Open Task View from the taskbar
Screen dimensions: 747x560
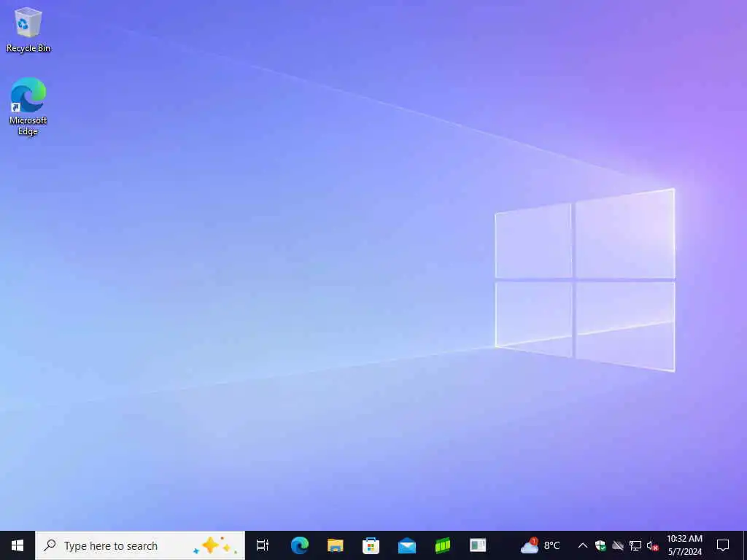(x=263, y=545)
